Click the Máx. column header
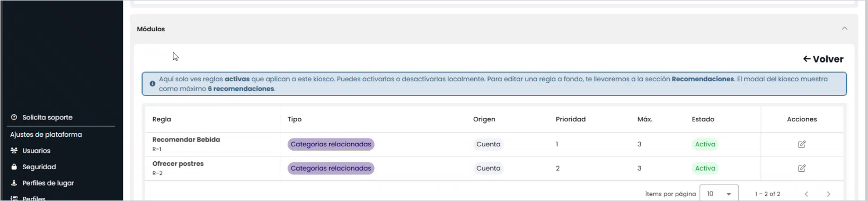This screenshot has width=868, height=201. [x=645, y=119]
